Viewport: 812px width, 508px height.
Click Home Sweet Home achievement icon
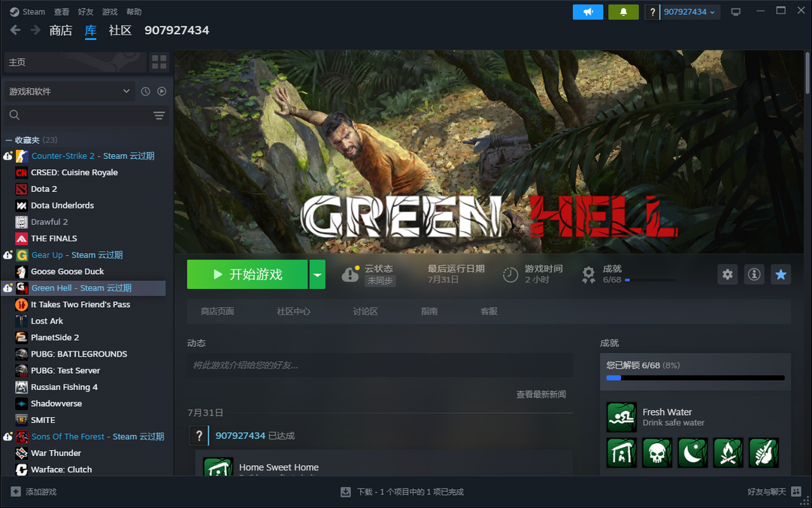click(218, 467)
